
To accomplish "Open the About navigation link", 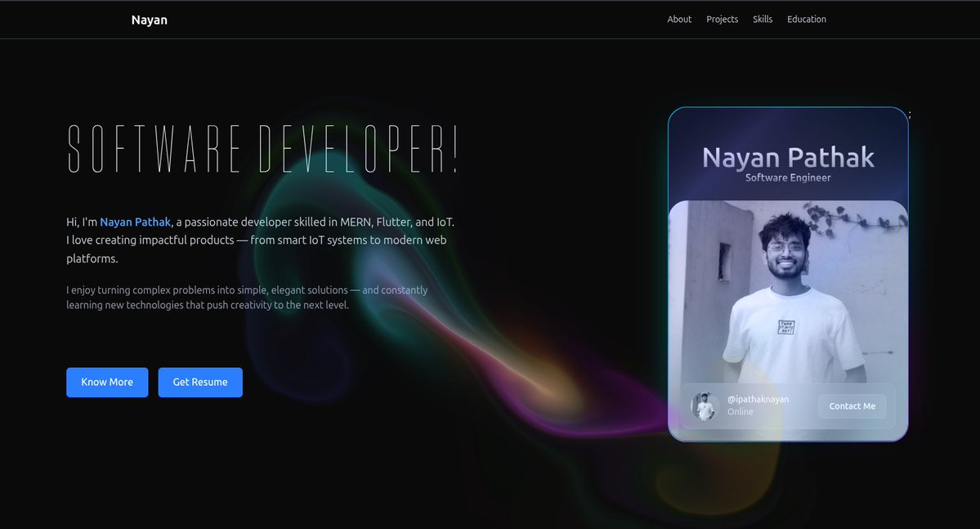I will click(678, 19).
